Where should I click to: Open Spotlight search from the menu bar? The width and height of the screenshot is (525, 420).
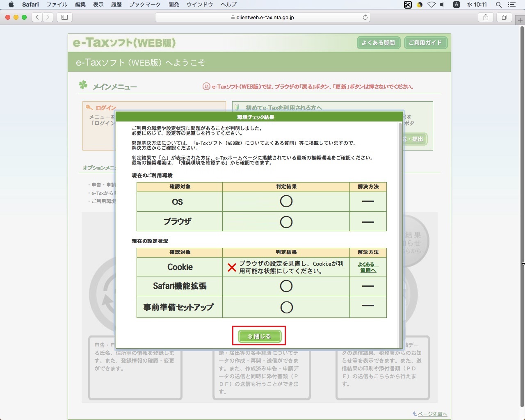point(498,5)
